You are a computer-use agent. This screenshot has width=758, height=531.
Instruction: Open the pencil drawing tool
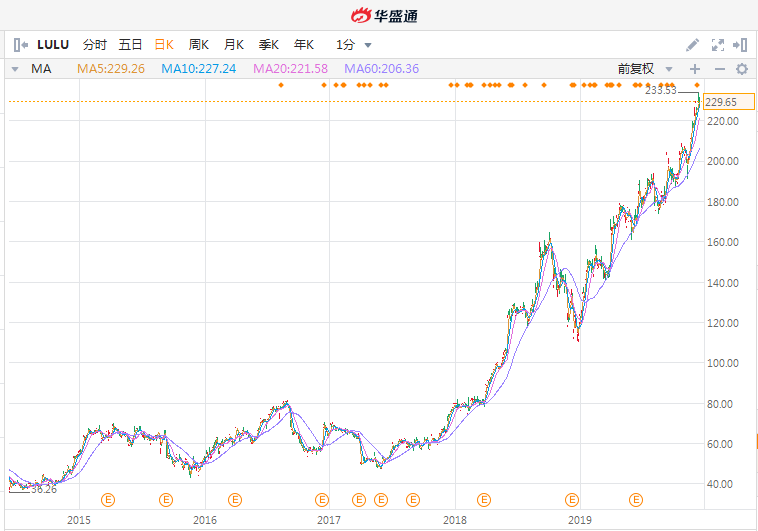692,45
